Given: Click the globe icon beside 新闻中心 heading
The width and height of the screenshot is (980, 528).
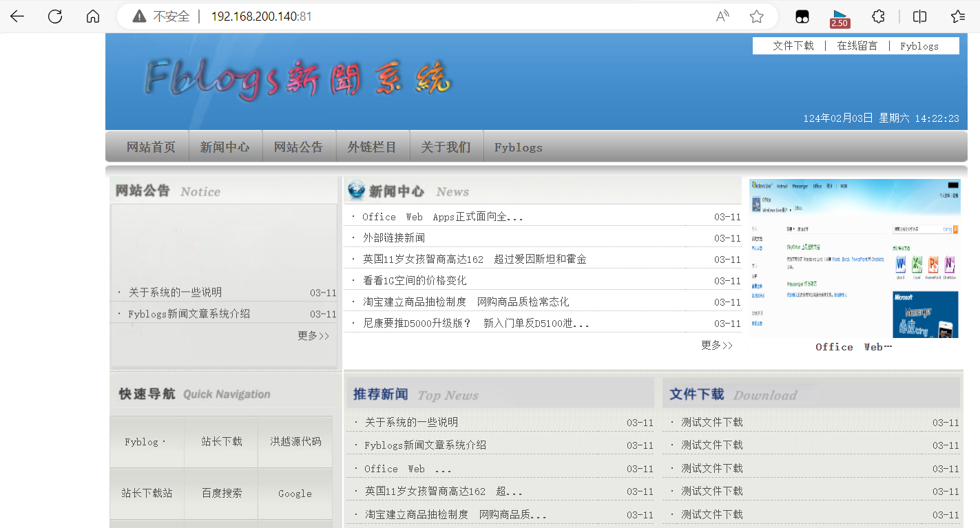Looking at the screenshot, I should coord(354,191).
